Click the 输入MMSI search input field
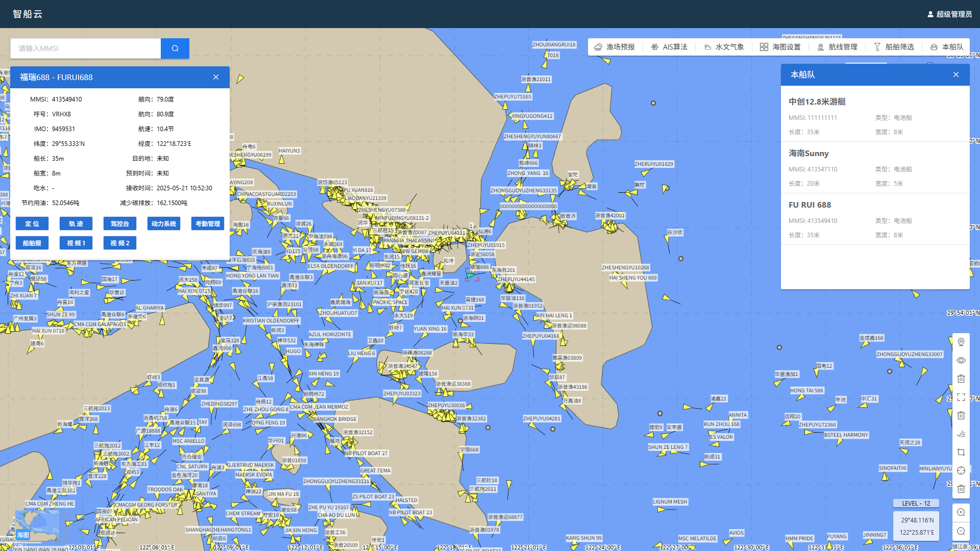This screenshot has height=551, width=980. (86, 48)
